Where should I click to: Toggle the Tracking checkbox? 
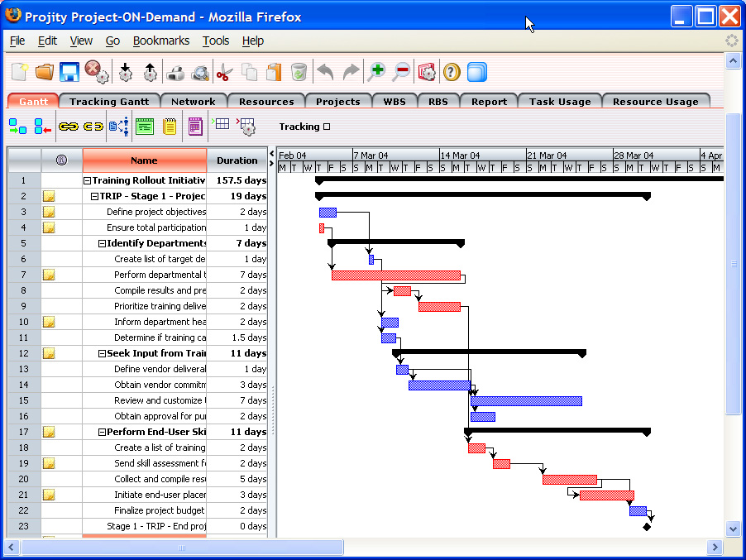[327, 127]
